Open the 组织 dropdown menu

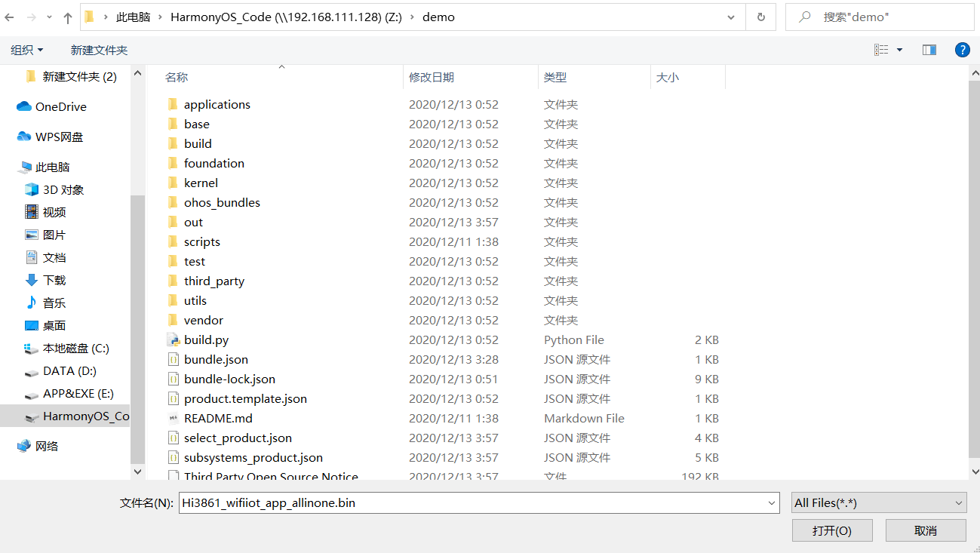point(27,50)
